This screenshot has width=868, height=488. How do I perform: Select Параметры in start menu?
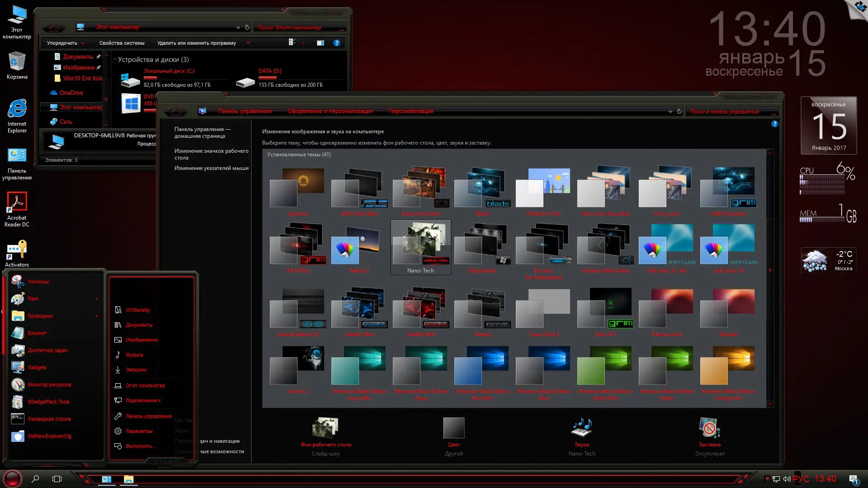pos(139,431)
